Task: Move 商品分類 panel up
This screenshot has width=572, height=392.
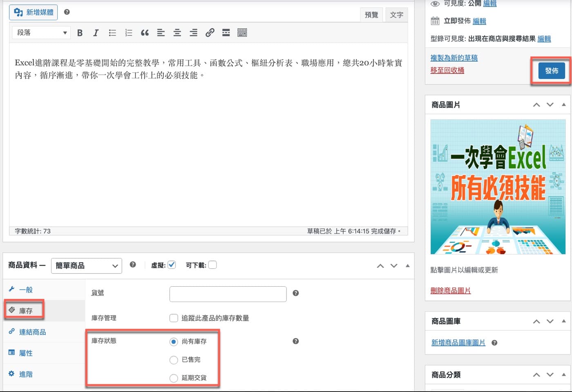Action: coord(536,375)
